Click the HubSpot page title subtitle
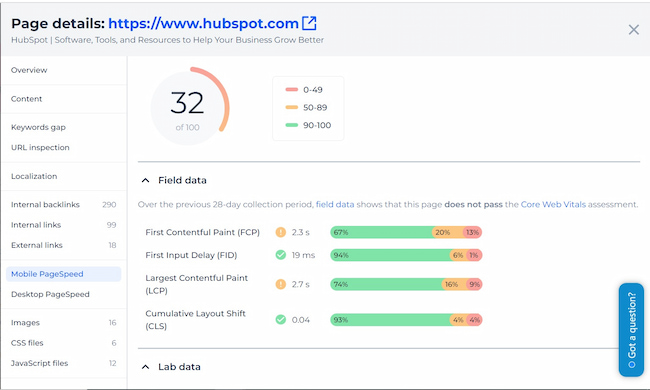 167,40
